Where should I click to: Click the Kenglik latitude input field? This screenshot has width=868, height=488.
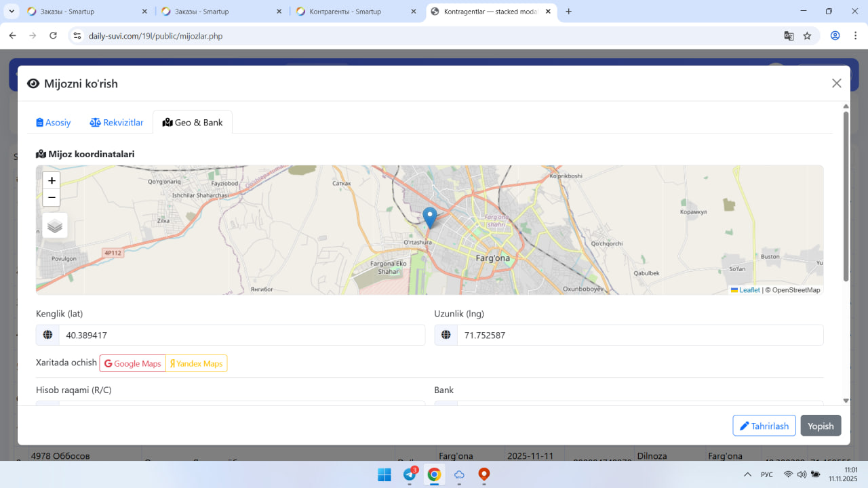[x=241, y=335]
